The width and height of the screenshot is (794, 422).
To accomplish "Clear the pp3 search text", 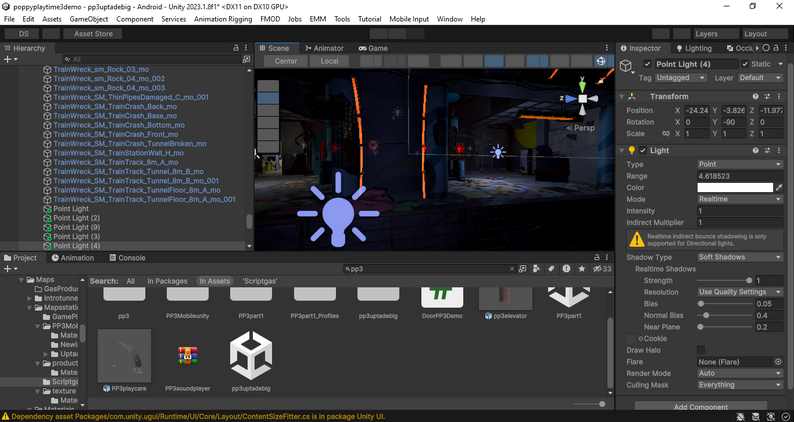I will point(512,269).
